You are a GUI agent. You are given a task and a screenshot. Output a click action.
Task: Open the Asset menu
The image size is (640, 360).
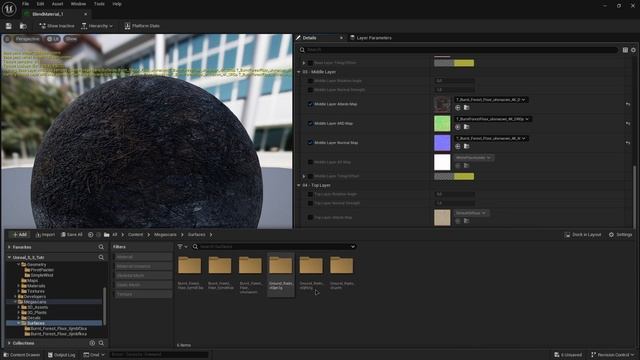(x=57, y=4)
